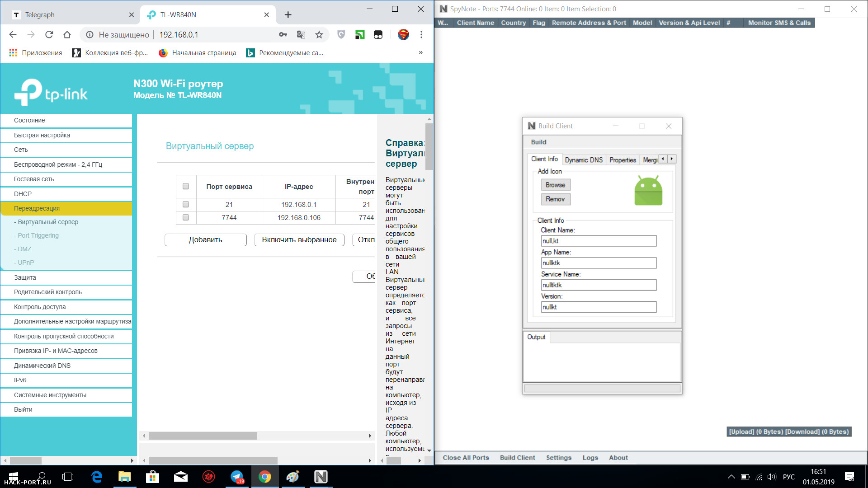Image resolution: width=868 pixels, height=488 pixels.
Task: Open the DHCP menu section
Action: pos(66,194)
